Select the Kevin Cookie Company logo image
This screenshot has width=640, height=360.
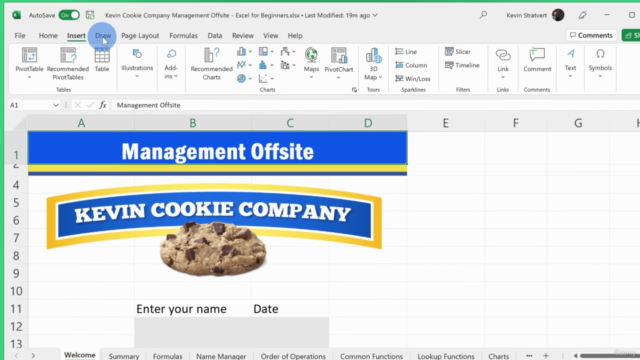pyautogui.click(x=214, y=230)
